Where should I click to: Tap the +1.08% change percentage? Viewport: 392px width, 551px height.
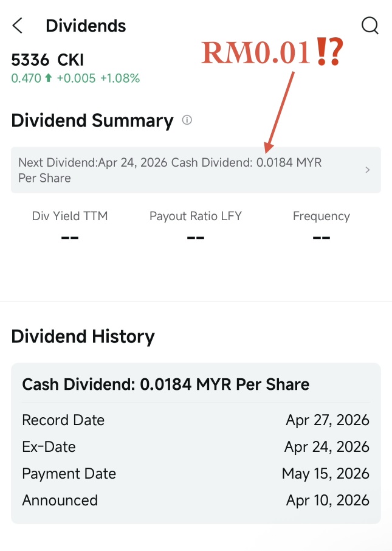pos(120,78)
